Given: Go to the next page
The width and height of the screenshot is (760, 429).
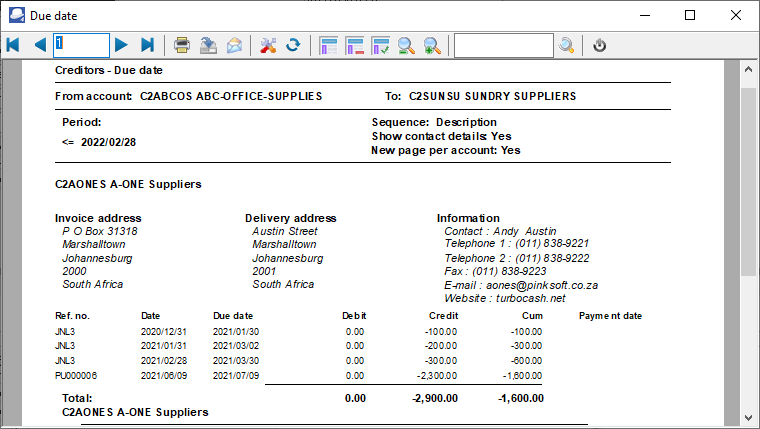Looking at the screenshot, I should pyautogui.click(x=121, y=45).
